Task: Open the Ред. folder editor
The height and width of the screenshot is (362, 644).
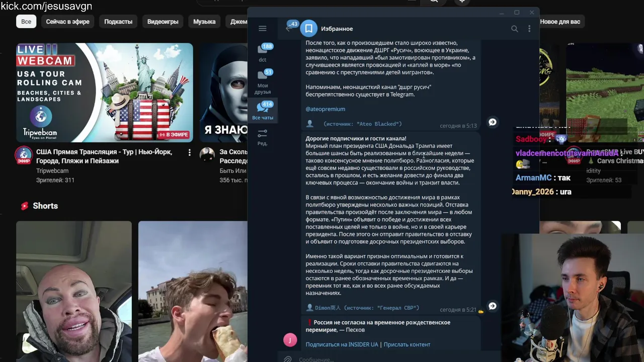Action: pos(263,137)
